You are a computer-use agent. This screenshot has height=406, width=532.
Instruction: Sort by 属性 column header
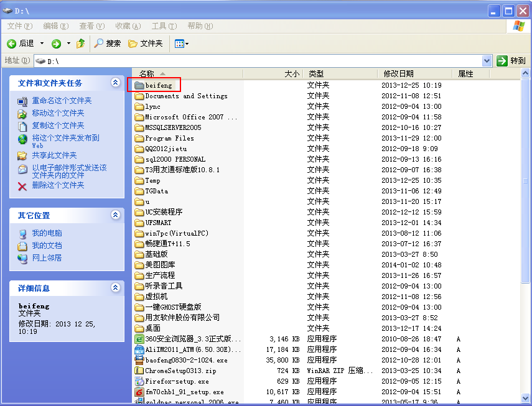click(471, 73)
